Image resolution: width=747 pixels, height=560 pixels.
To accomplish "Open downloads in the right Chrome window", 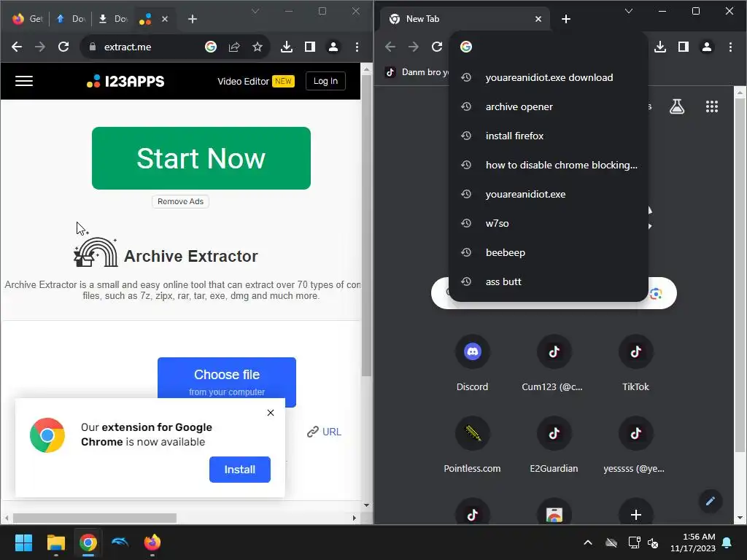I will point(659,47).
